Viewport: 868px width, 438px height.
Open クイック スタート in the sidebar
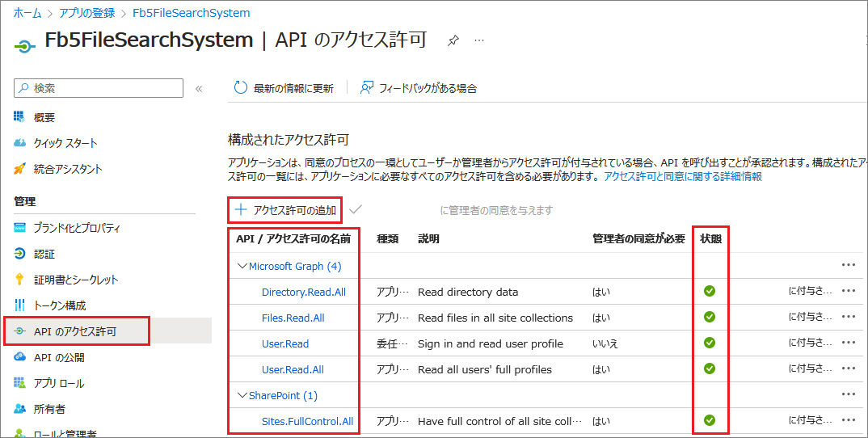[x=65, y=143]
